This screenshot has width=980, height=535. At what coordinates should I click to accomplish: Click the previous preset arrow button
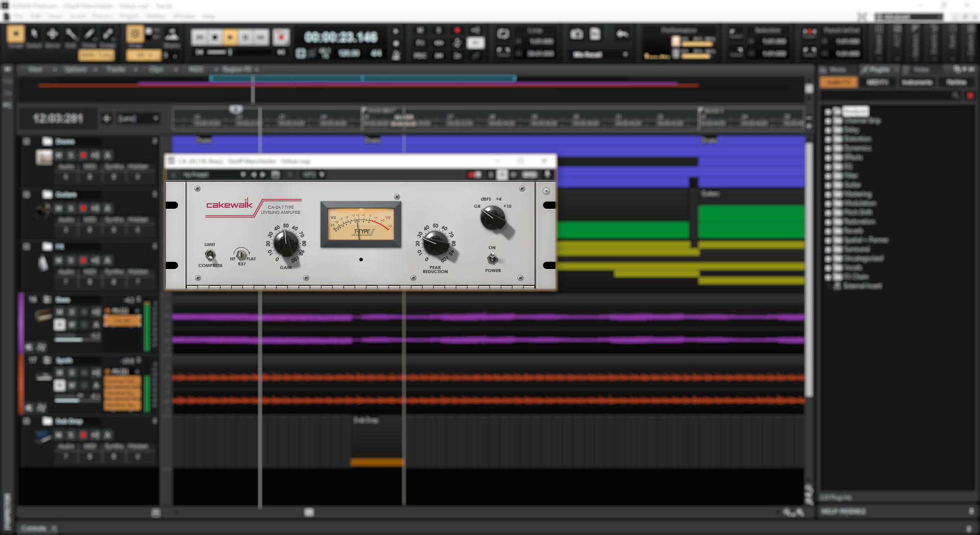(x=254, y=174)
